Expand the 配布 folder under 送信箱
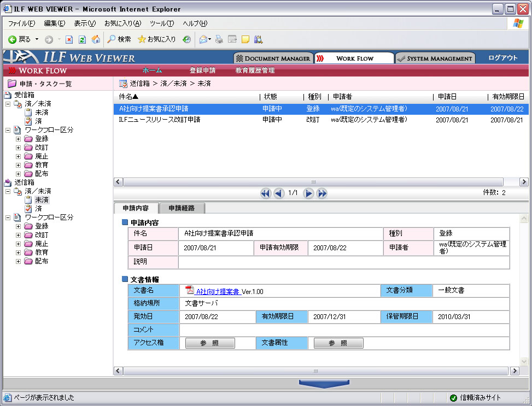 (x=19, y=262)
